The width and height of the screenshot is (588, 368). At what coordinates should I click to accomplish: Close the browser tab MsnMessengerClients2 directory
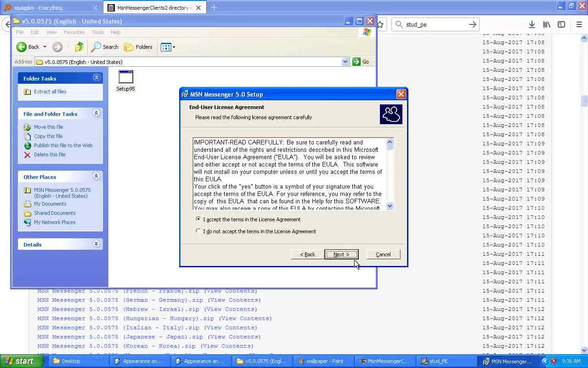pyautogui.click(x=198, y=8)
